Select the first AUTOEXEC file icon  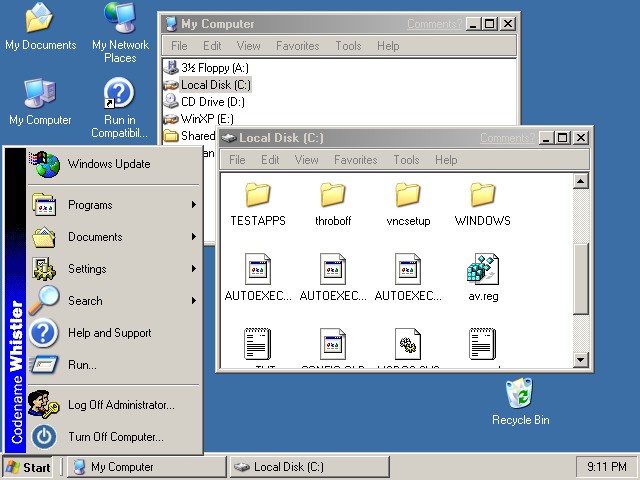[x=258, y=269]
